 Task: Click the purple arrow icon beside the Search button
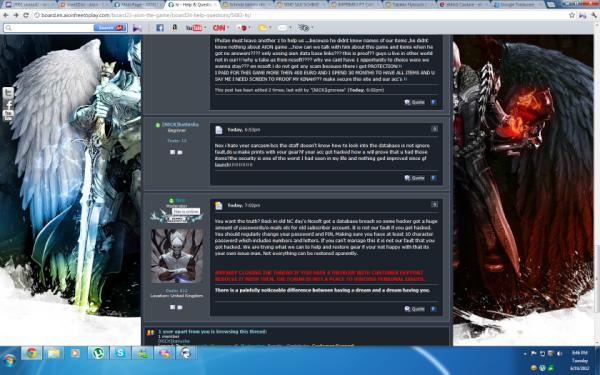(137, 28)
